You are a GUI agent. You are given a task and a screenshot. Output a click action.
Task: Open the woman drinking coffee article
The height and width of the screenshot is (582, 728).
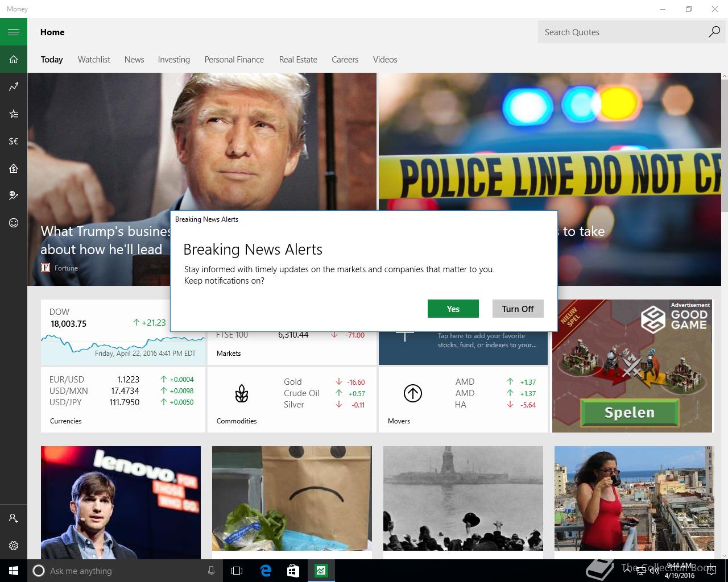(634, 498)
